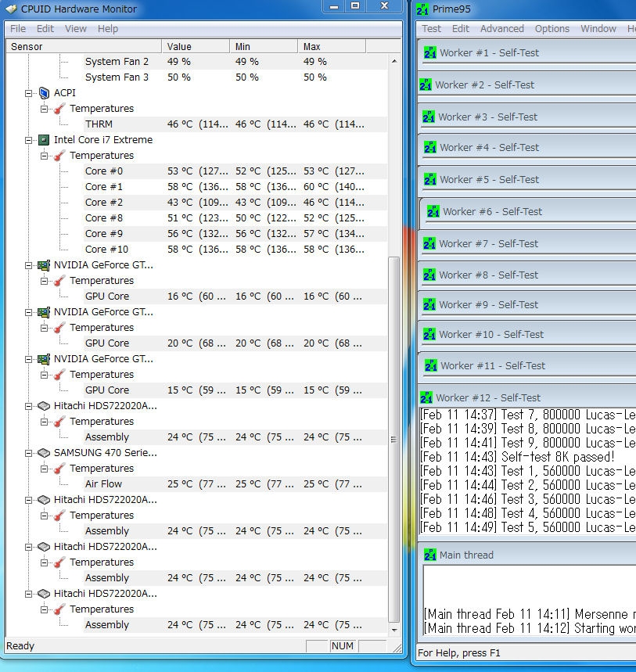Click Prime95 icon on Worker #6 window
The image size is (636, 672).
coord(433,211)
